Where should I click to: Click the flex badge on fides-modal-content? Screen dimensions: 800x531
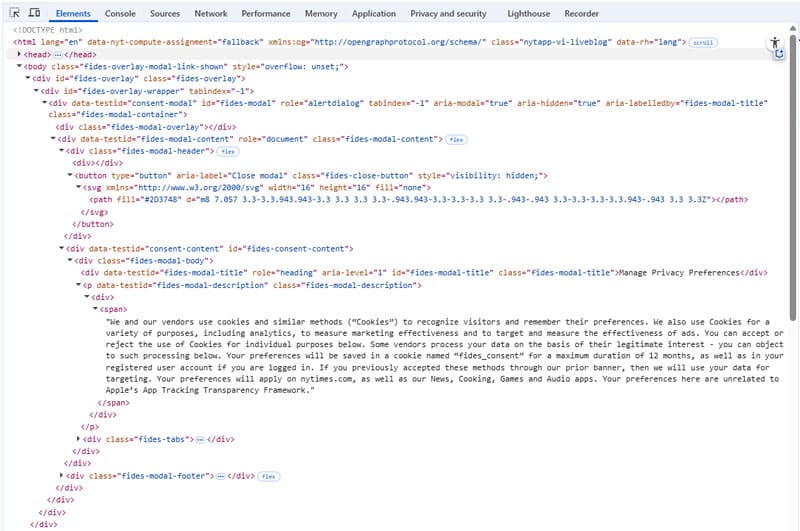pyautogui.click(x=456, y=139)
